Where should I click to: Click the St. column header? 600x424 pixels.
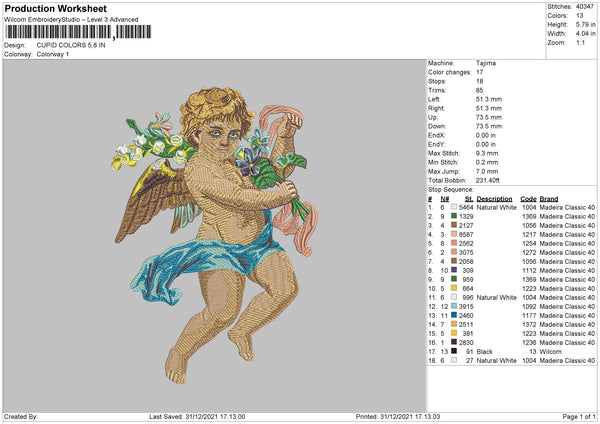pyautogui.click(x=469, y=199)
